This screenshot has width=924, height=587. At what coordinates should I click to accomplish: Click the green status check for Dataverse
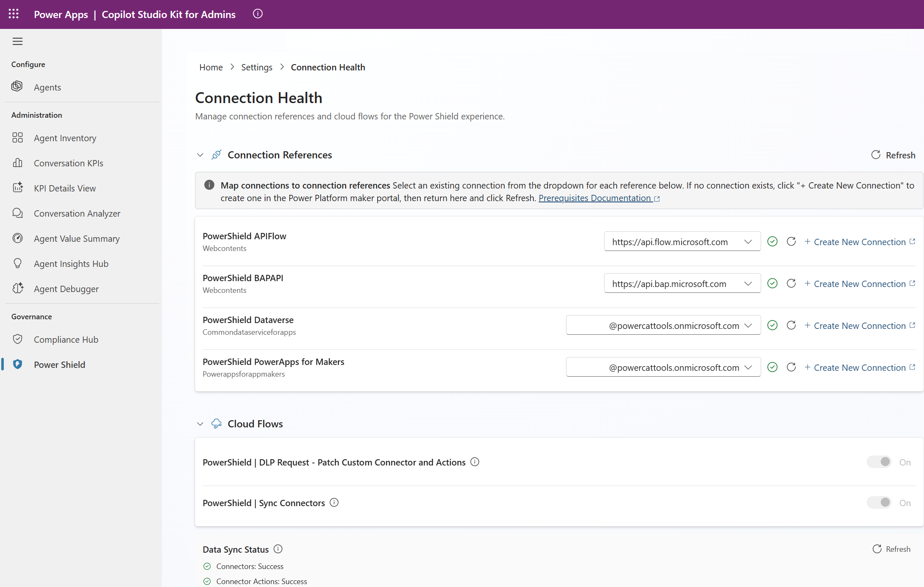772,325
